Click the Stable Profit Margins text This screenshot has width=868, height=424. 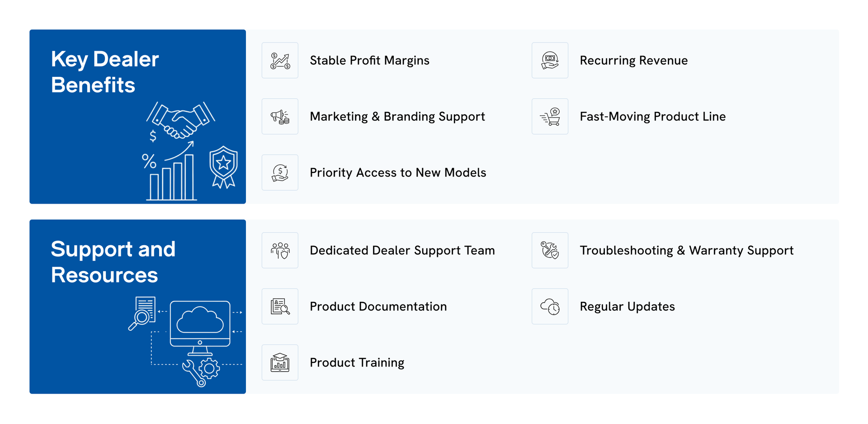click(x=369, y=61)
